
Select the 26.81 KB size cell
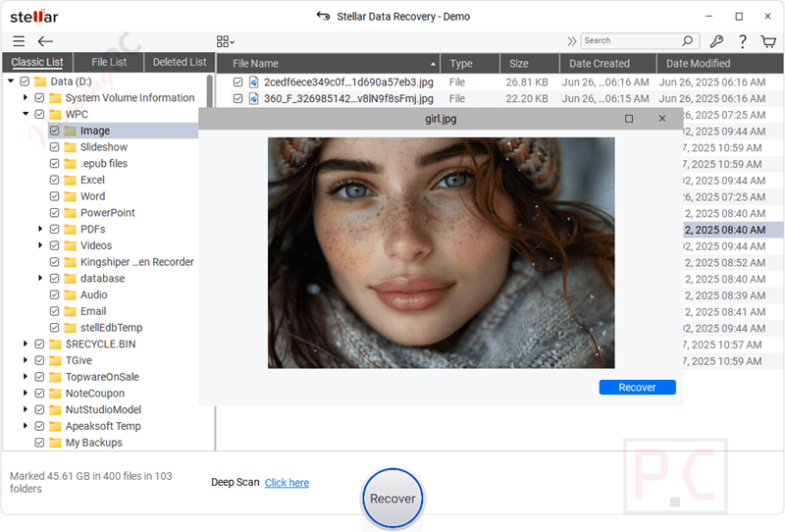click(x=527, y=82)
